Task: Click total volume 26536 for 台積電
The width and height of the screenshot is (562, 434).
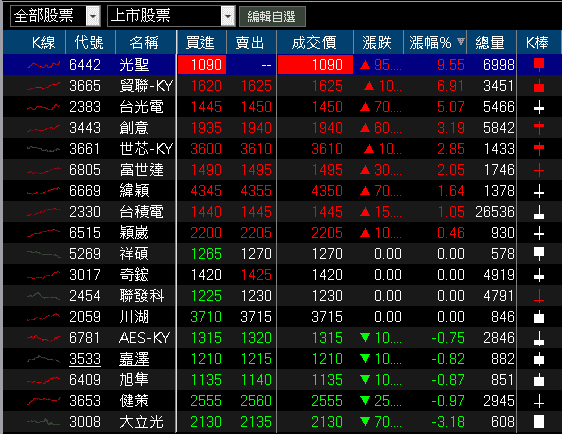Action: (495, 212)
